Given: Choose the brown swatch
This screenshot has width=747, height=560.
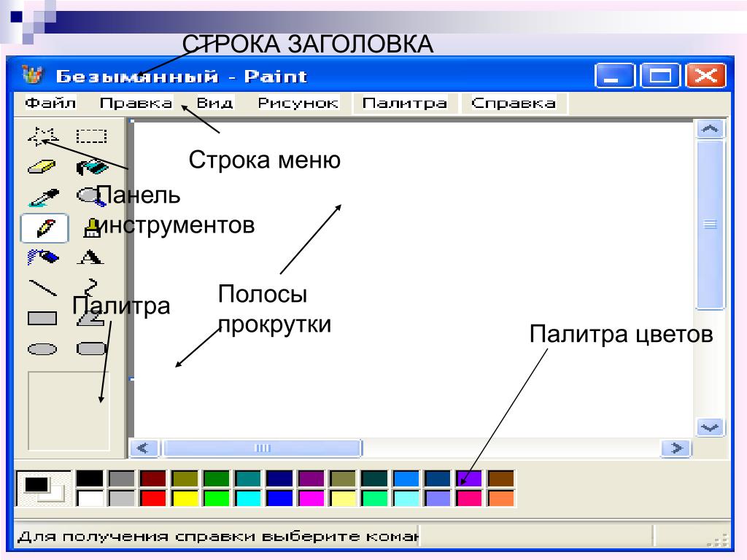Looking at the screenshot, I should pos(500,478).
